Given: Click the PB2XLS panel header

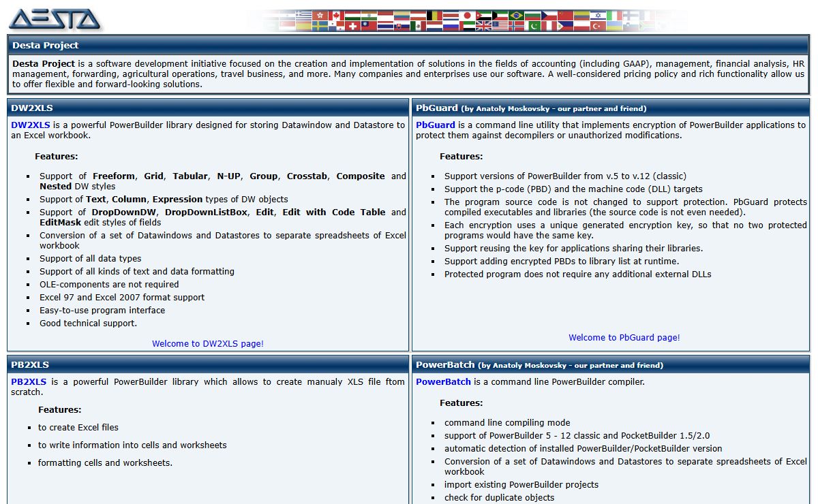Looking at the screenshot, I should coord(208,364).
